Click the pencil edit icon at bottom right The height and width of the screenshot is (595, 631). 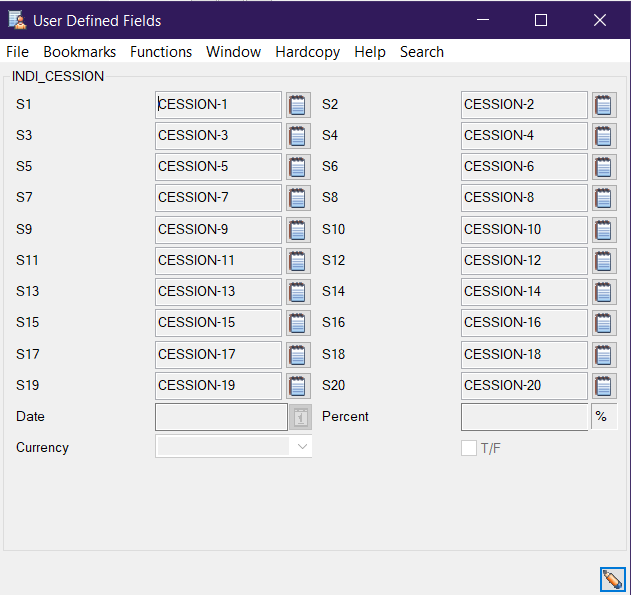pyautogui.click(x=612, y=579)
